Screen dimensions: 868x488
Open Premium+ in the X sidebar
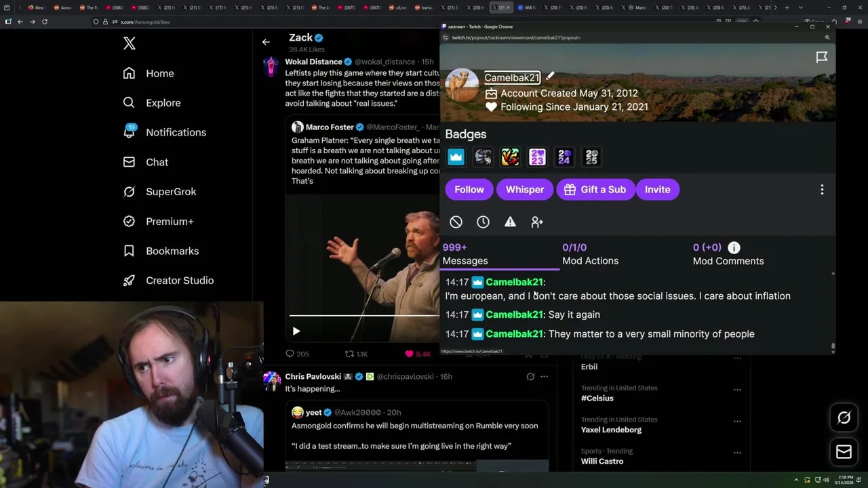pyautogui.click(x=158, y=221)
